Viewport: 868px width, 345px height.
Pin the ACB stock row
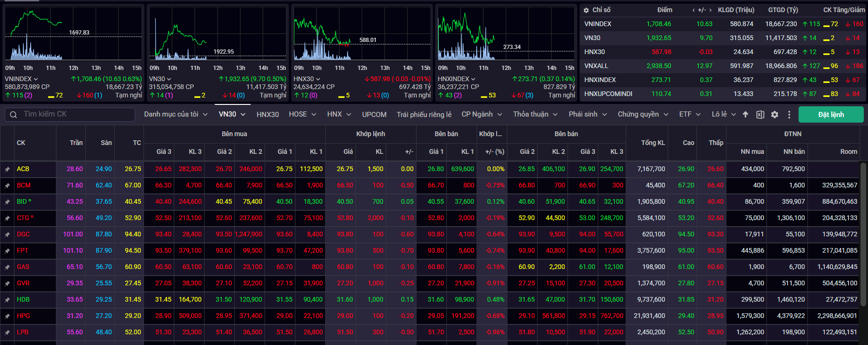coord(7,169)
